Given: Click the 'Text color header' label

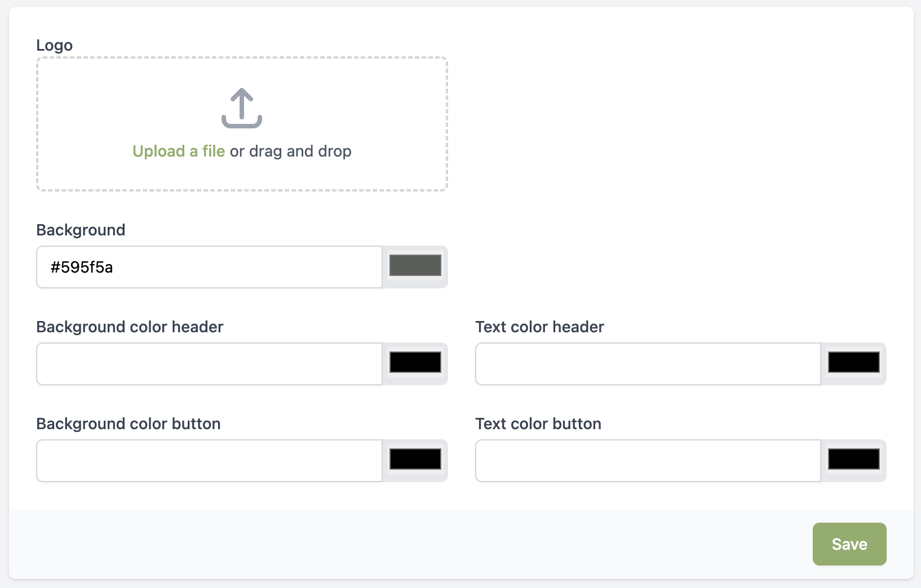Looking at the screenshot, I should coord(540,327).
